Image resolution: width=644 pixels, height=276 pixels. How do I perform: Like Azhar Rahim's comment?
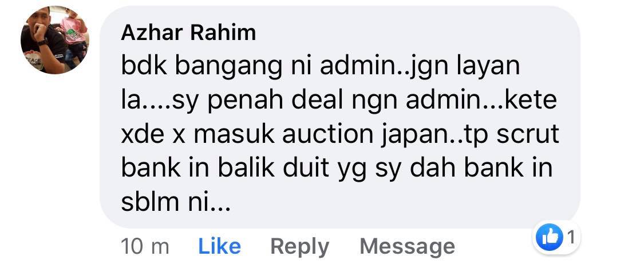click(219, 246)
